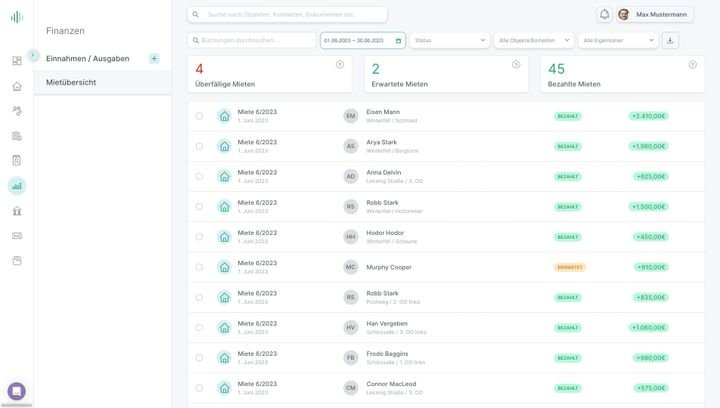Select checkbox for Eisen Mann rent row
This screenshot has height=408, width=720.
coord(199,116)
